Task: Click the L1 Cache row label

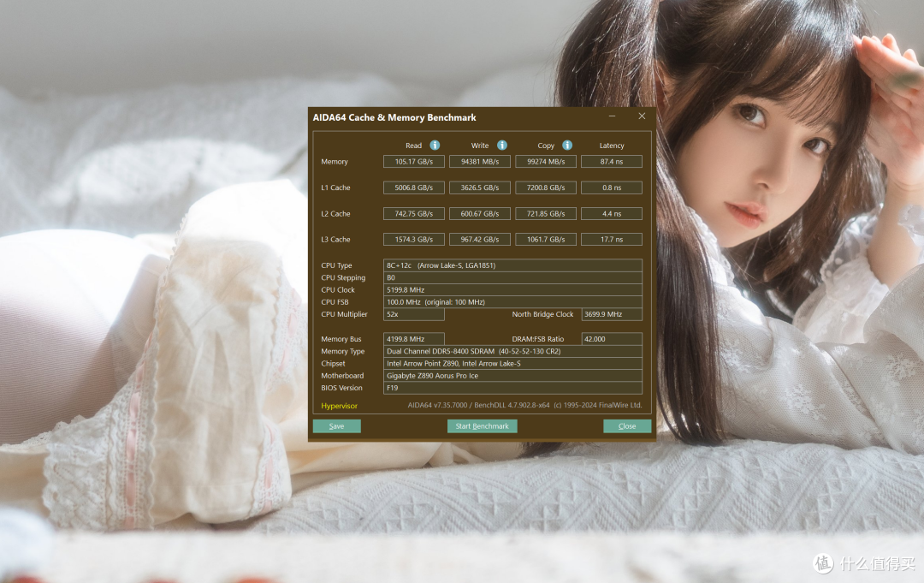Action: [335, 187]
